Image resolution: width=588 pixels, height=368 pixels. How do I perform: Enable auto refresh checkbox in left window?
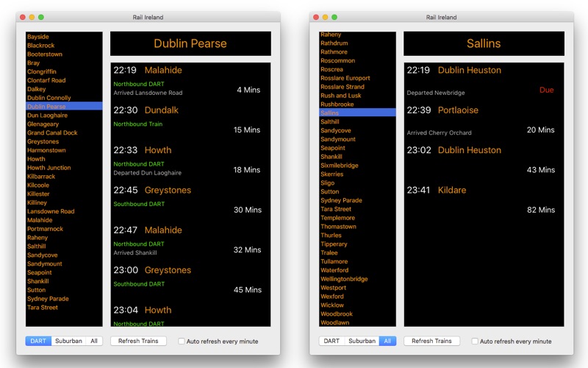[x=182, y=341]
